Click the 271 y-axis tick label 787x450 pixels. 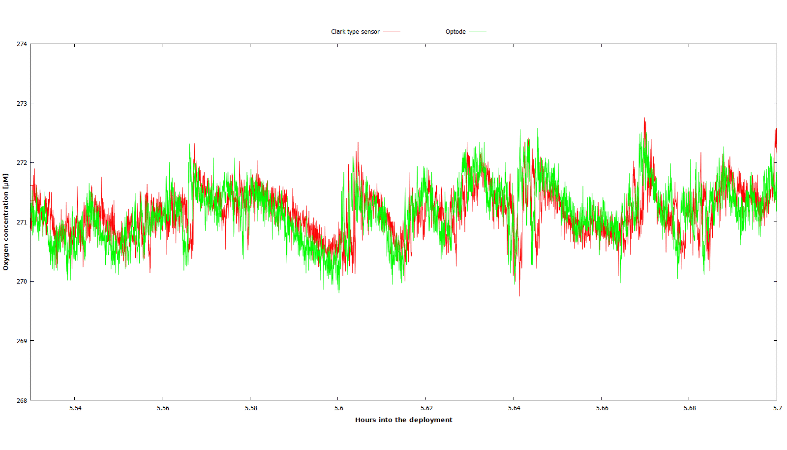tap(21, 222)
